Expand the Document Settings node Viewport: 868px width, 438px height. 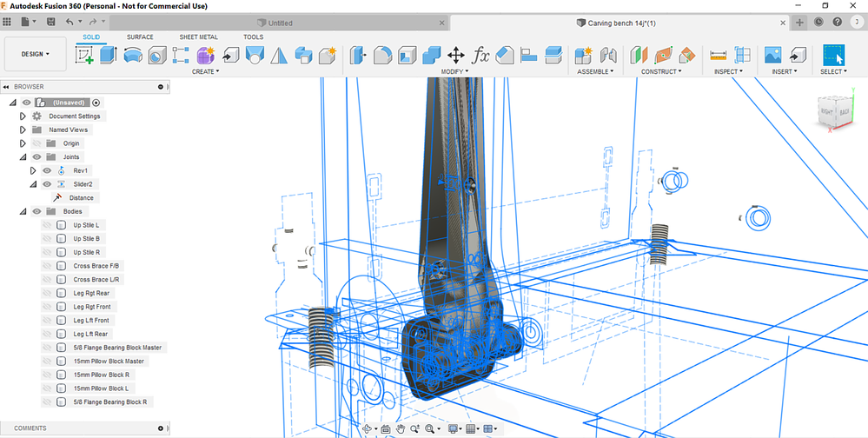(23, 116)
